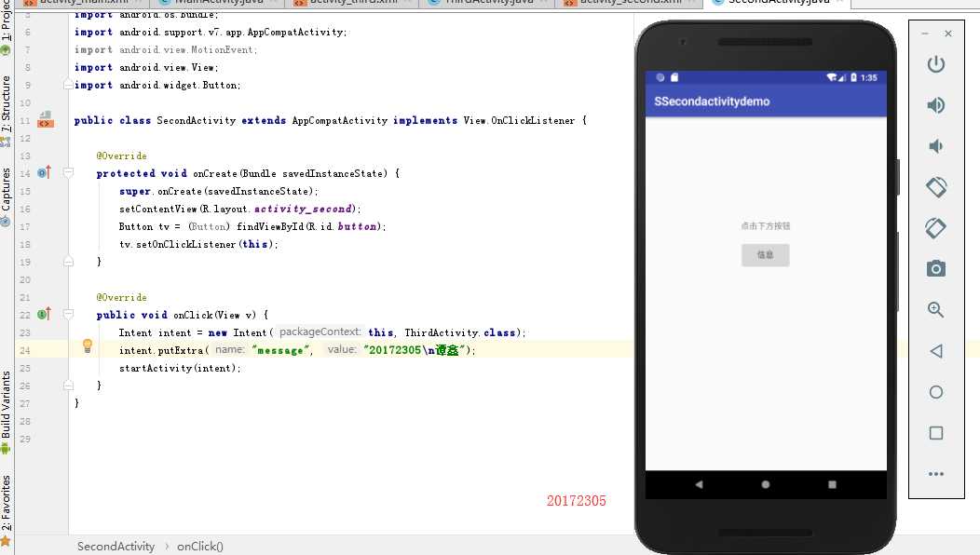Screen dimensions: 980x555
Task: Click the Wi-Fi signal icon in the phone status bar
Action: pos(833,77)
